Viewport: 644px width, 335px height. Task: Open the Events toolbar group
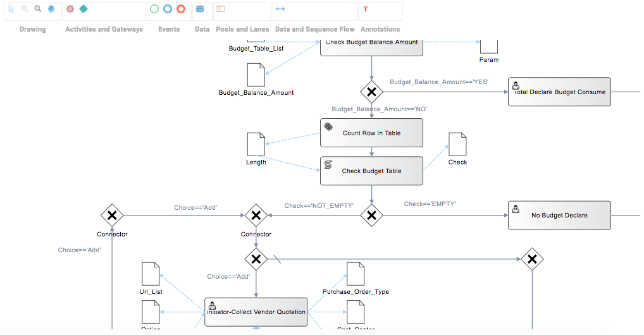tap(169, 29)
